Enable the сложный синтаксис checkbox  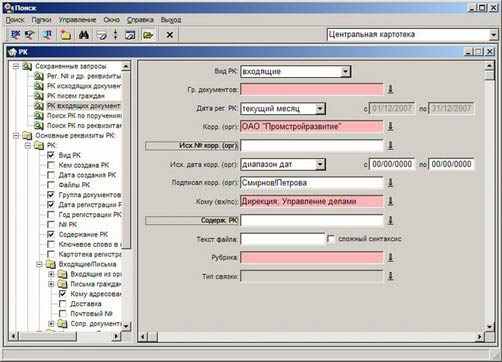[331, 239]
